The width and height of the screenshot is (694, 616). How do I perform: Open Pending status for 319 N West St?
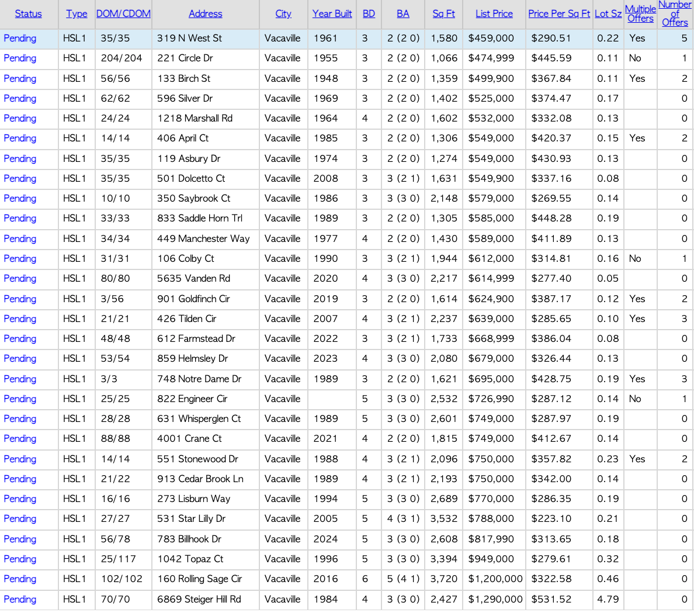click(x=20, y=39)
